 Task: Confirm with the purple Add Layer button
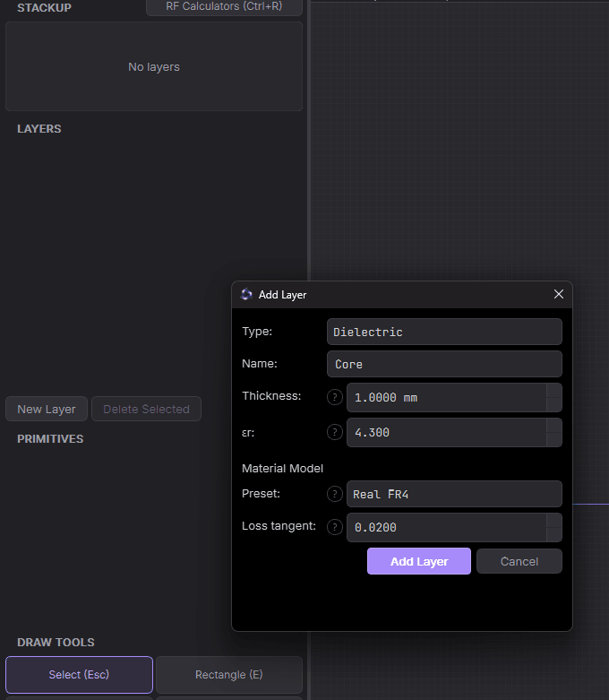click(x=419, y=561)
